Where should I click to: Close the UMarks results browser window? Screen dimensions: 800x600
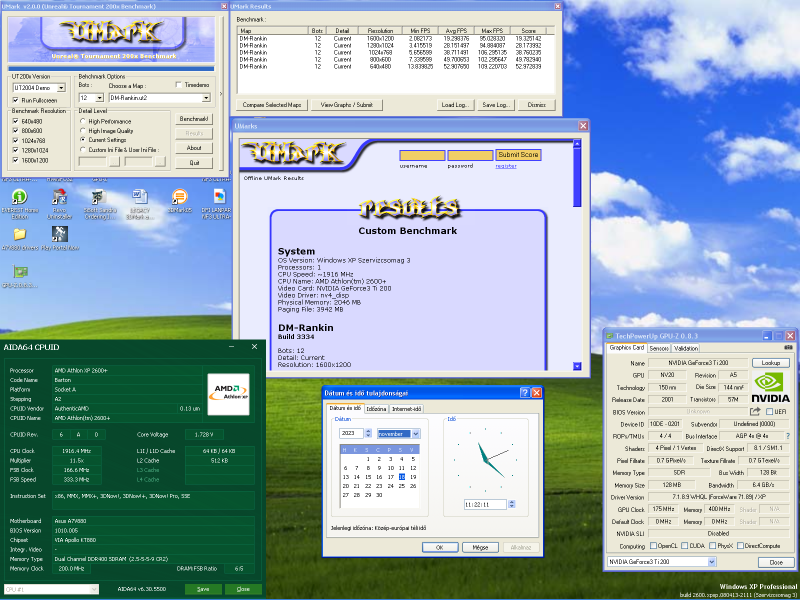(583, 126)
